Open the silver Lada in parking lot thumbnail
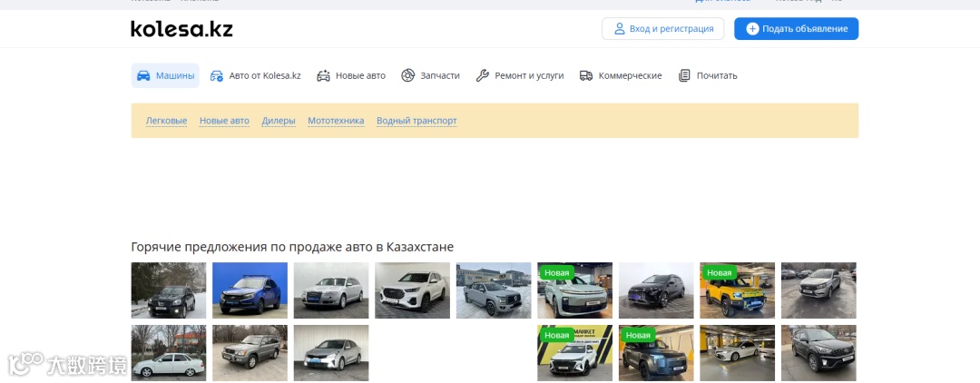The image size is (980, 383). 818,290
